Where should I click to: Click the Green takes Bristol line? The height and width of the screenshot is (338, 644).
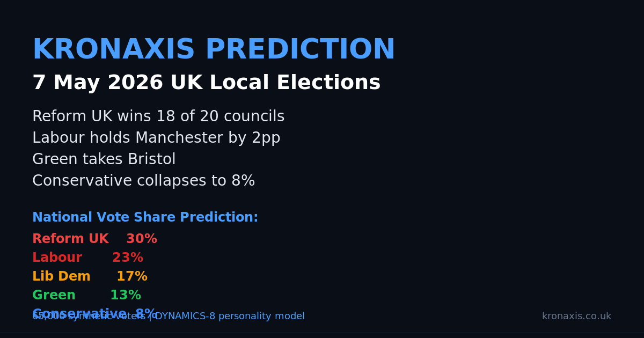pyautogui.click(x=104, y=160)
